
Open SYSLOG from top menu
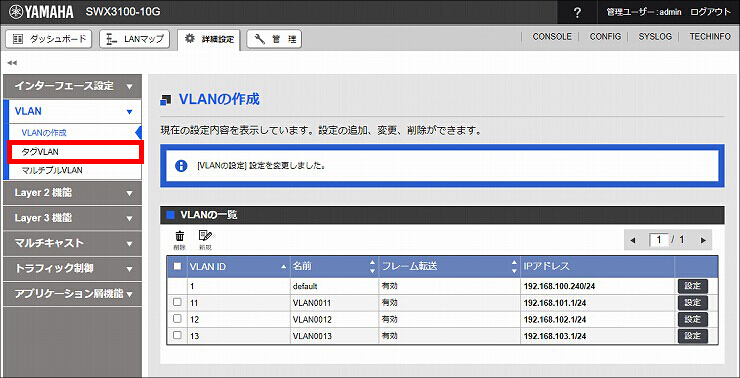pos(655,36)
